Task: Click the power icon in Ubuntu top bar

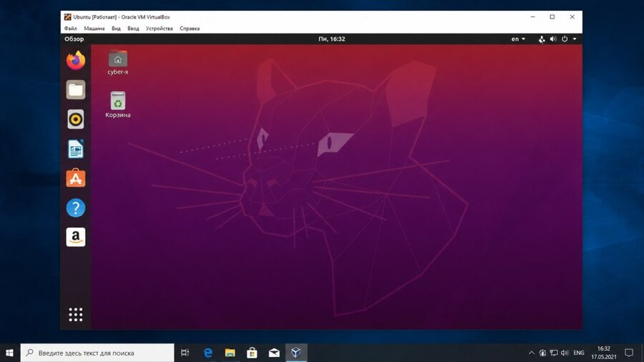Action: pos(565,39)
